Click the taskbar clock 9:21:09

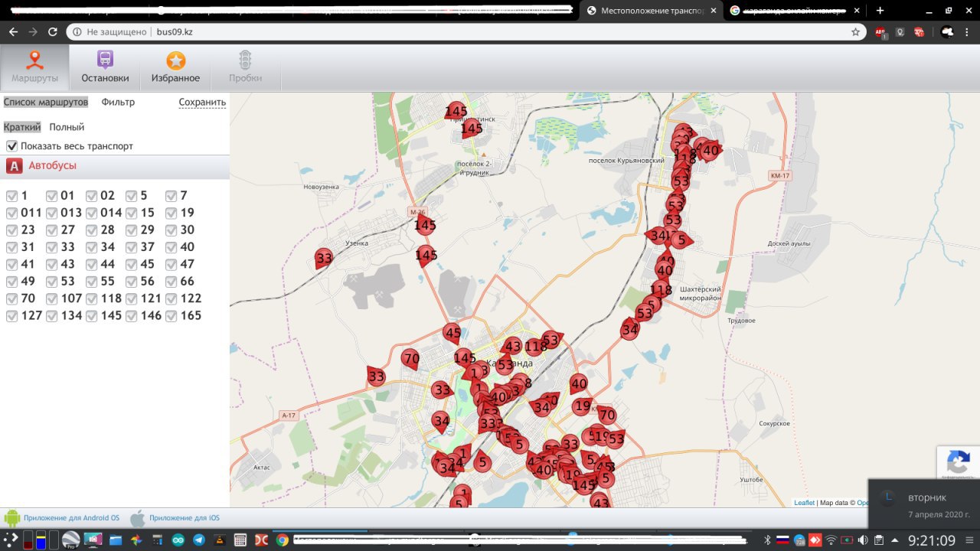coord(932,540)
